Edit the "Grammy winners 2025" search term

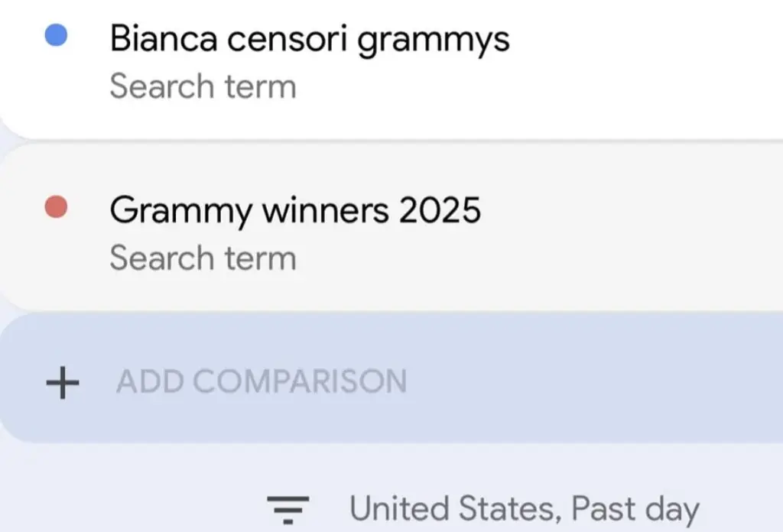pyautogui.click(x=295, y=209)
